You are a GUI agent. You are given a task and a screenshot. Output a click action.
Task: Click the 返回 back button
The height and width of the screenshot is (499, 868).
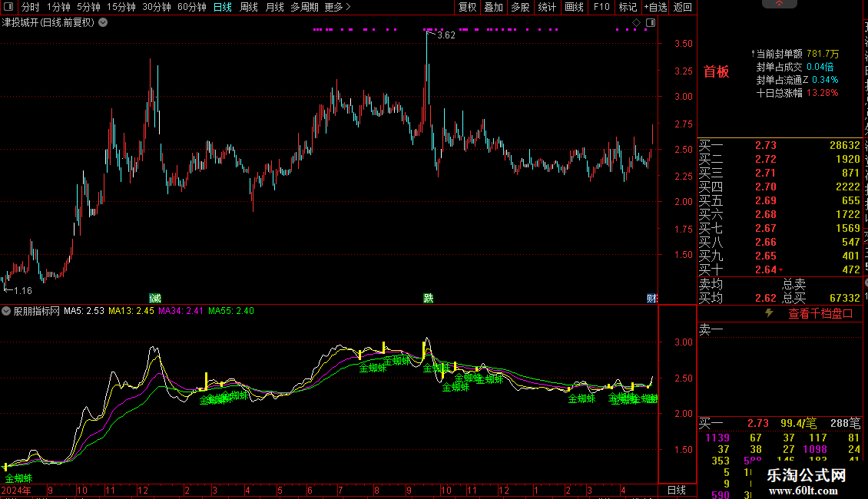(x=683, y=7)
